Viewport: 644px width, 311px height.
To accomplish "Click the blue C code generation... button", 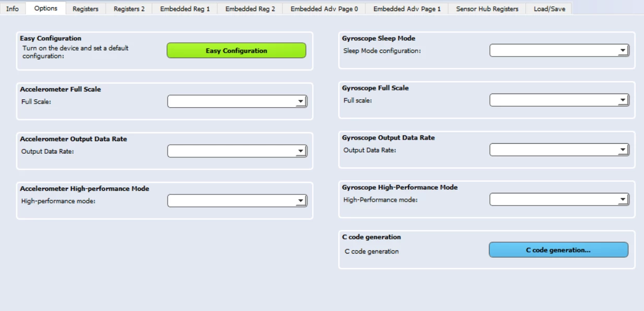I will [558, 250].
